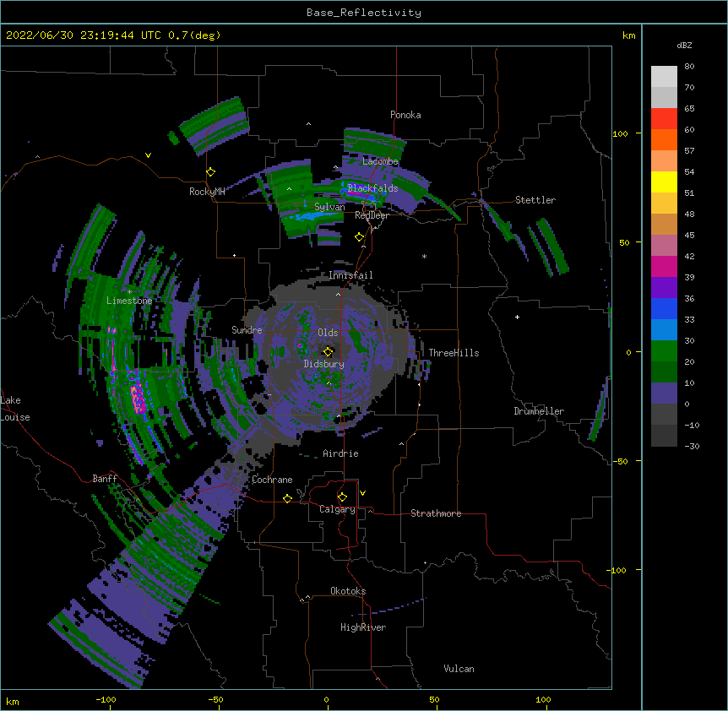728x711 pixels.
Task: Click the Didsbury city label
Action: 324,364
